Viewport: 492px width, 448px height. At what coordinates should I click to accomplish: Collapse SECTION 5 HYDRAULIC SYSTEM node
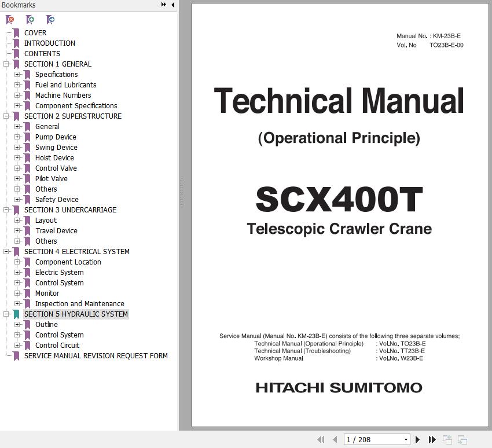pos(6,314)
